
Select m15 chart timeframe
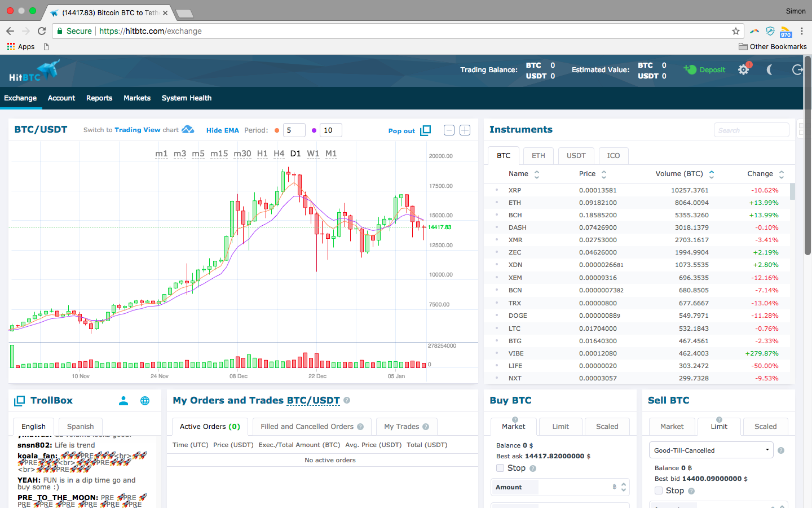(219, 154)
